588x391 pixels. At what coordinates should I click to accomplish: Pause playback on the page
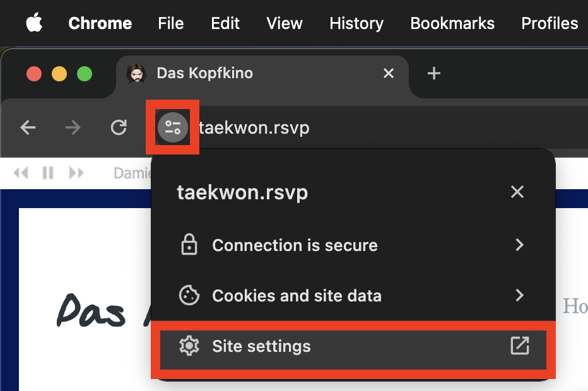click(48, 173)
